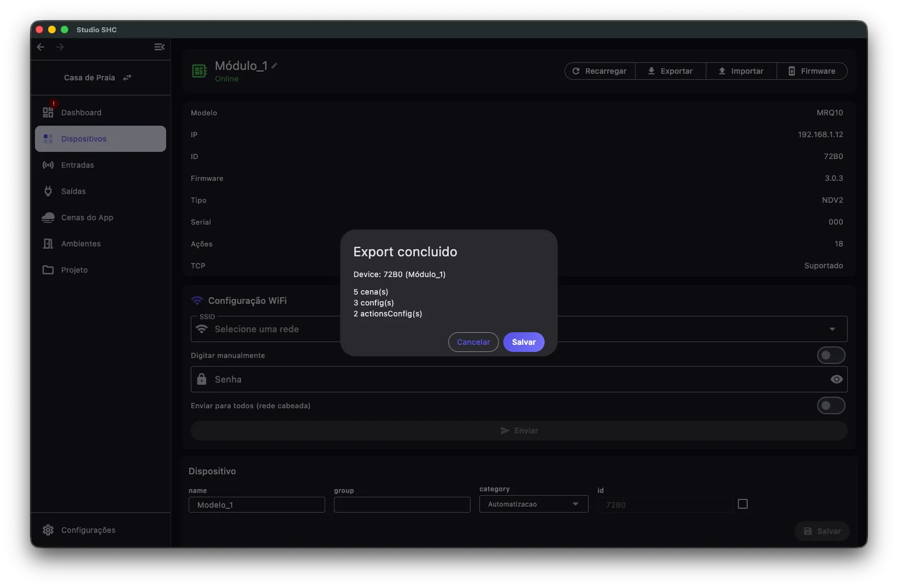This screenshot has height=588, width=898.
Task: Click Salvar in the export dialog
Action: tap(524, 342)
